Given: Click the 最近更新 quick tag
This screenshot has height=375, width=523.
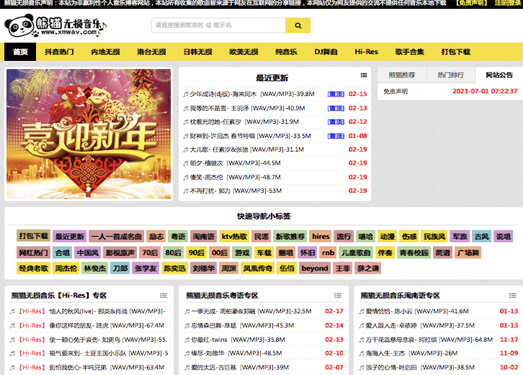Looking at the screenshot, I should click(69, 237).
